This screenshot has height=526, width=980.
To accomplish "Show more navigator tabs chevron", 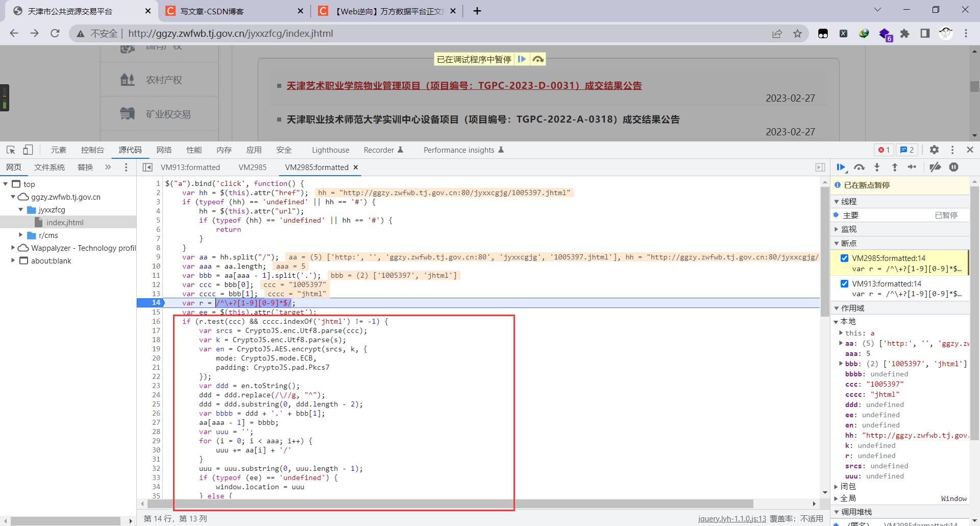I will tap(108, 167).
